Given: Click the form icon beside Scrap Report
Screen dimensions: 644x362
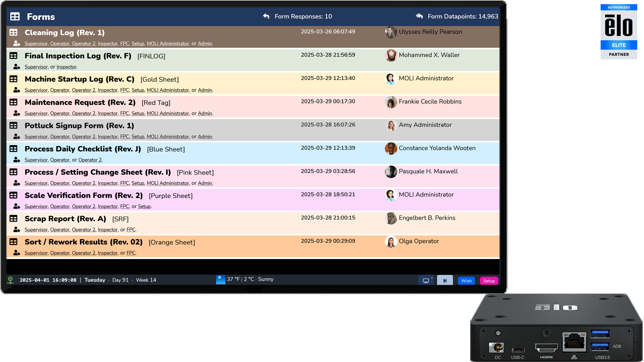Looking at the screenshot, I should (13, 219).
